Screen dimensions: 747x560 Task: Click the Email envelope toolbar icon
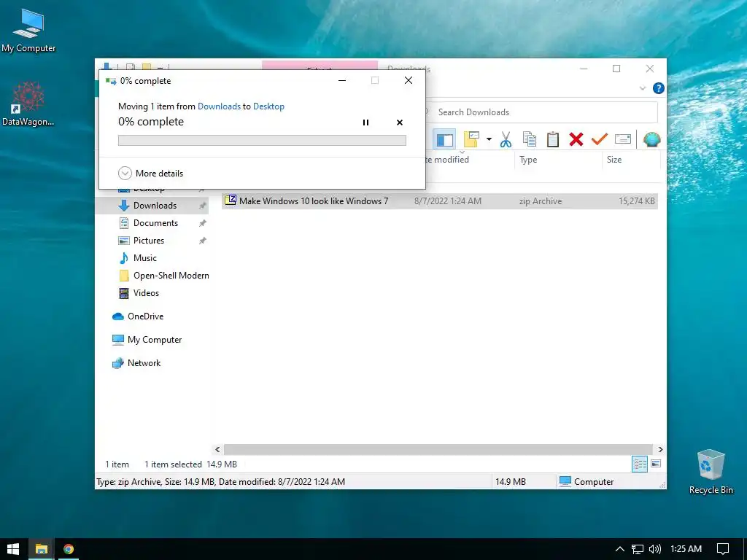(623, 139)
